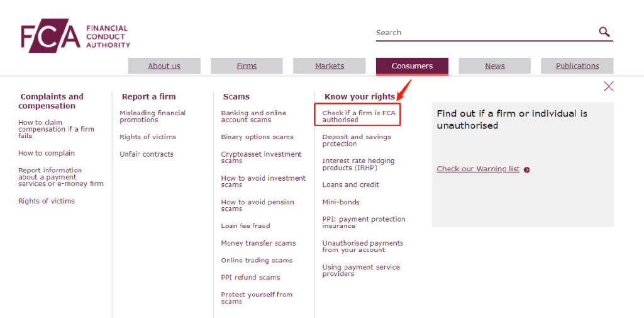Collapse the Consumers menu tab

pos(412,66)
